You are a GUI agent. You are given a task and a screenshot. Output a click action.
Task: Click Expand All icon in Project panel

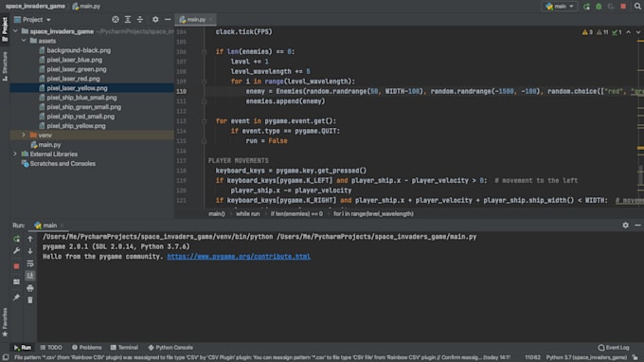tap(128, 19)
